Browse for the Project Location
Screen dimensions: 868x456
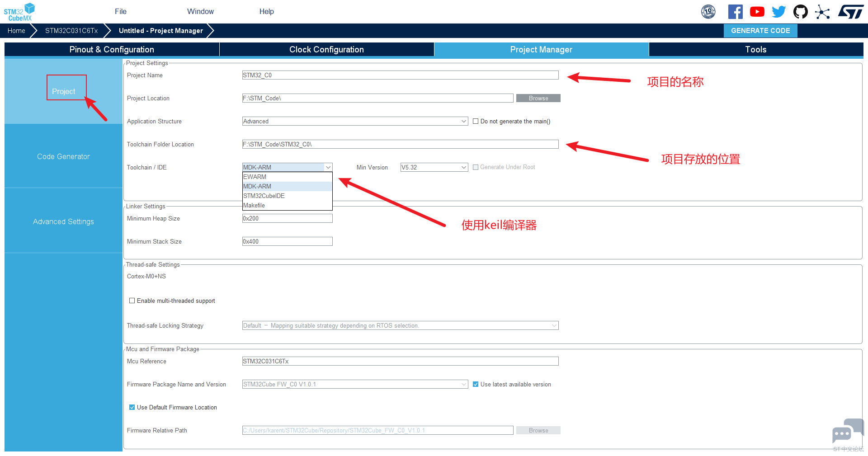click(538, 98)
